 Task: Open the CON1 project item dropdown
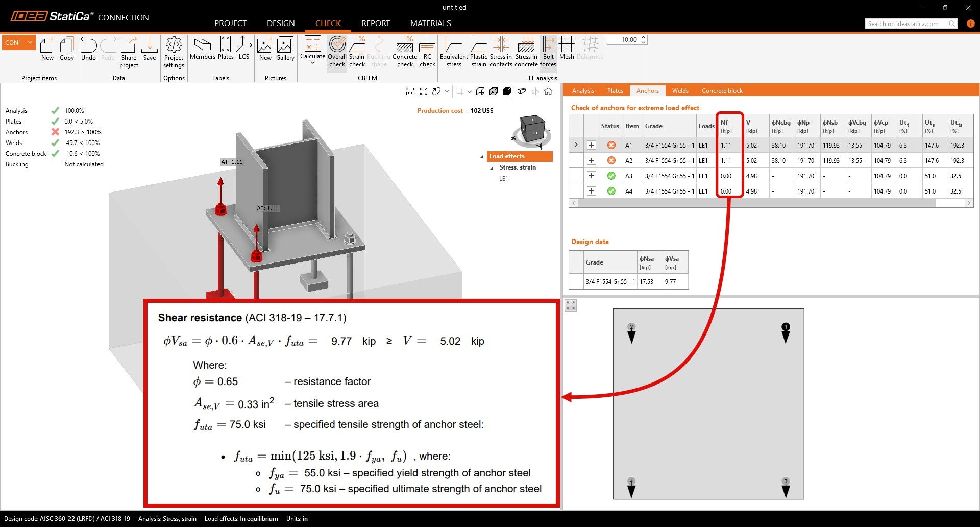29,42
